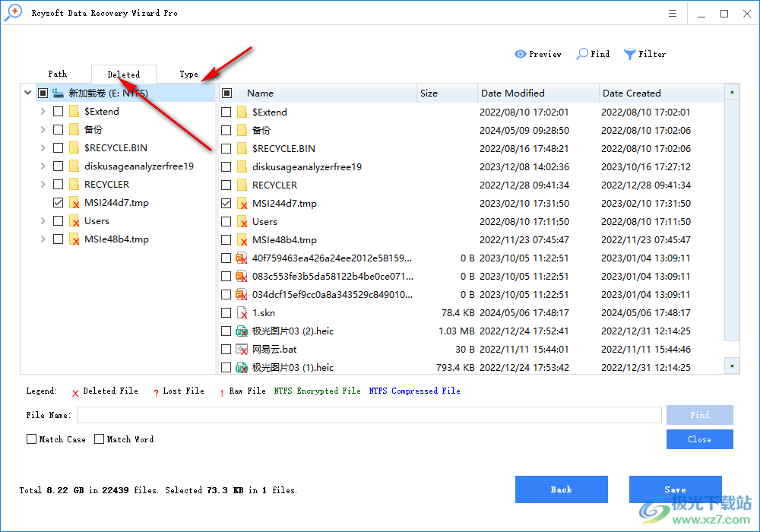Collapse the 新加载卷 (E: NTFS) tree node

coord(28,92)
